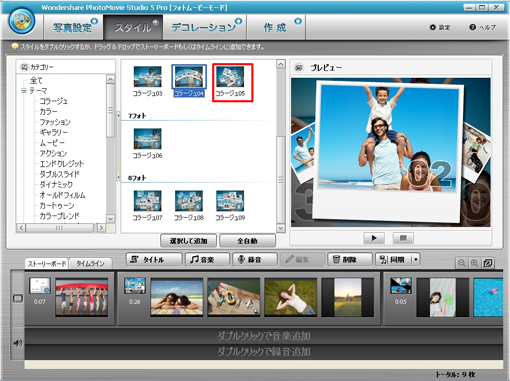Screen dimensions: 510x381
Task: Switch to the 写真設定 tab
Action: point(73,27)
